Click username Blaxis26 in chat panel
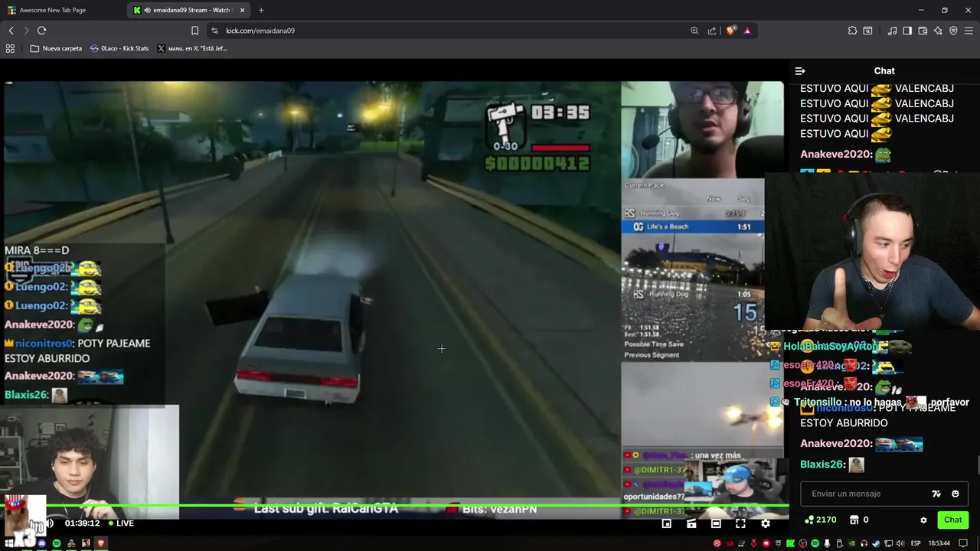This screenshot has width=980, height=551. [822, 465]
